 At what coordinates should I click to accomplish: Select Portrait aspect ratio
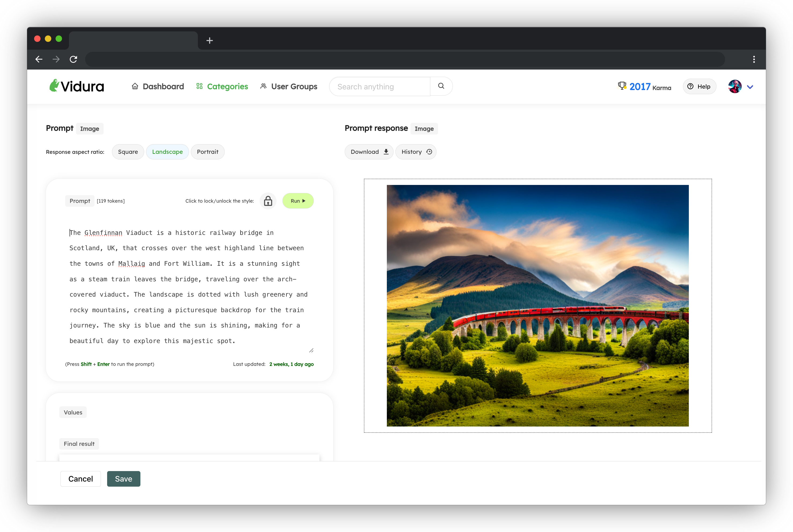click(207, 152)
